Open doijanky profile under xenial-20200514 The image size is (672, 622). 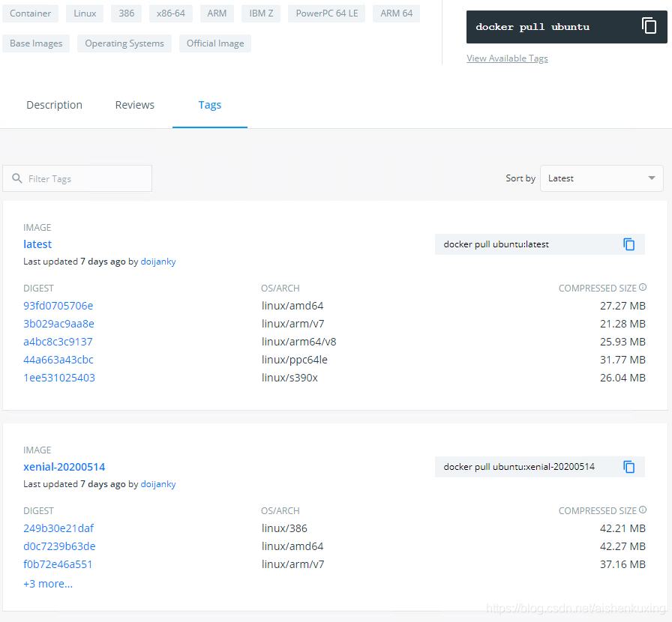(158, 483)
